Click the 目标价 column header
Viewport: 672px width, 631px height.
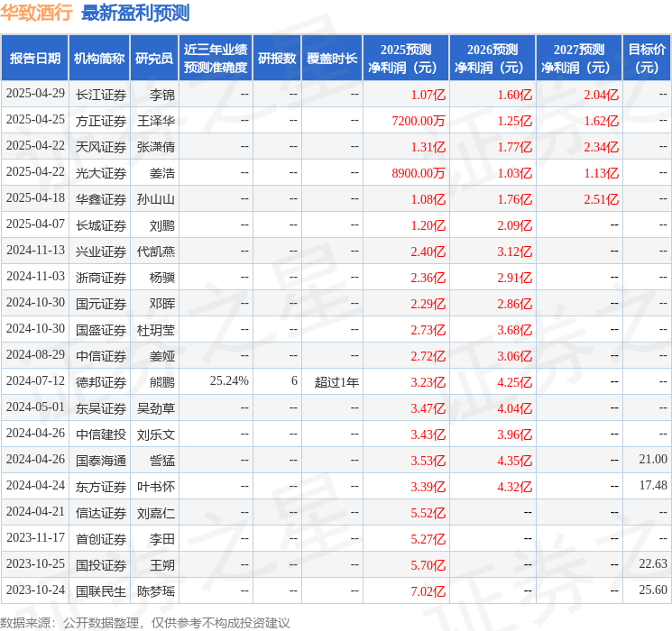click(647, 59)
